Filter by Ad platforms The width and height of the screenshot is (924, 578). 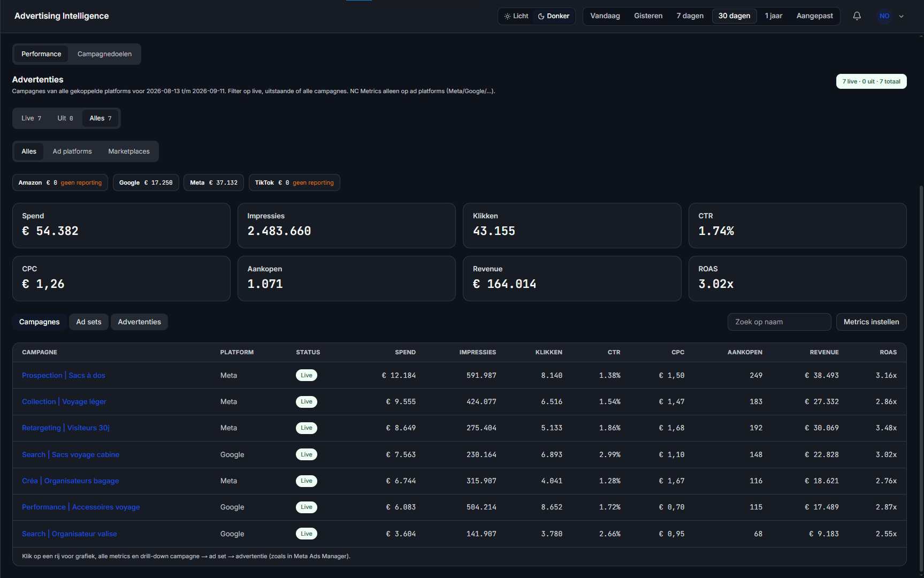72,151
